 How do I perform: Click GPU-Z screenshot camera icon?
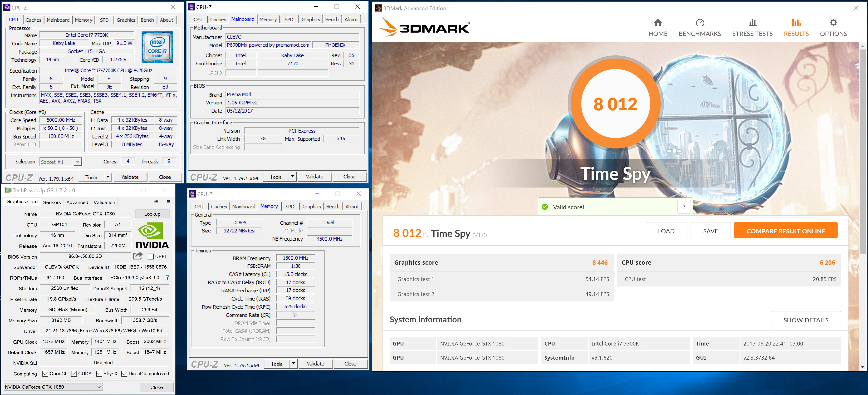pyautogui.click(x=156, y=202)
